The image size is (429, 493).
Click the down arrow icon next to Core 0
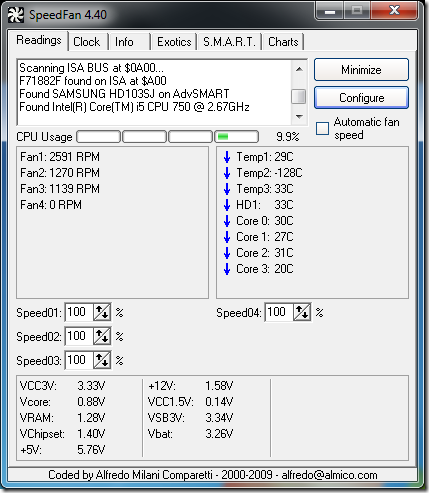[227, 221]
